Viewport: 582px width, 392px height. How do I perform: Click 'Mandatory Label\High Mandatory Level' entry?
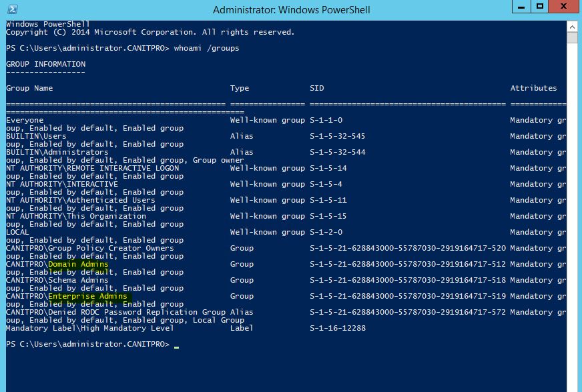point(90,328)
